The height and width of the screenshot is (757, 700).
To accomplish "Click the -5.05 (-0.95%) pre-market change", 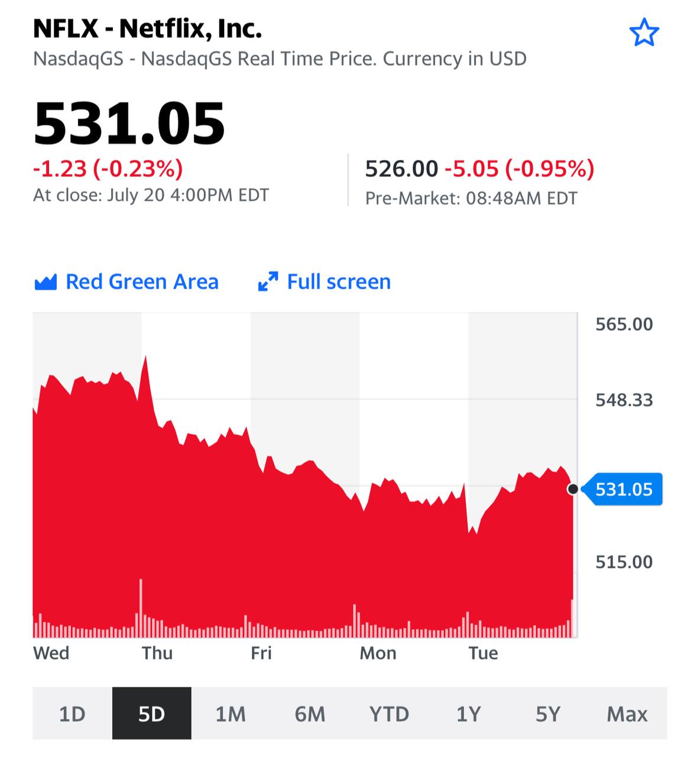I will click(520, 169).
